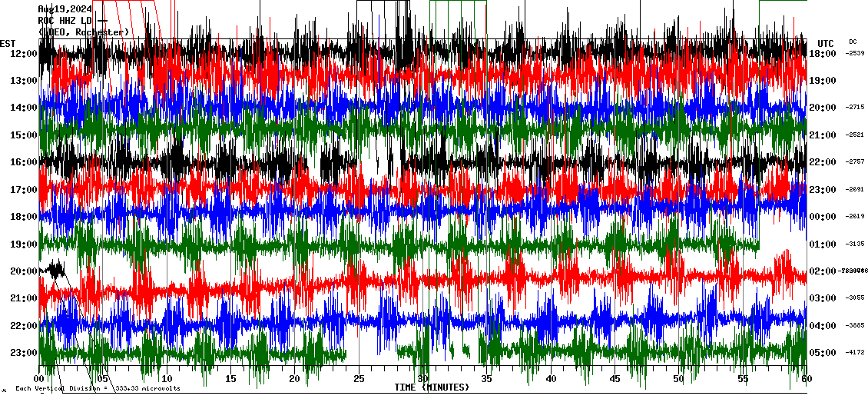Viewport: 868px width, 399px height.
Task: Click the EST timezone header
Action: (x=8, y=43)
